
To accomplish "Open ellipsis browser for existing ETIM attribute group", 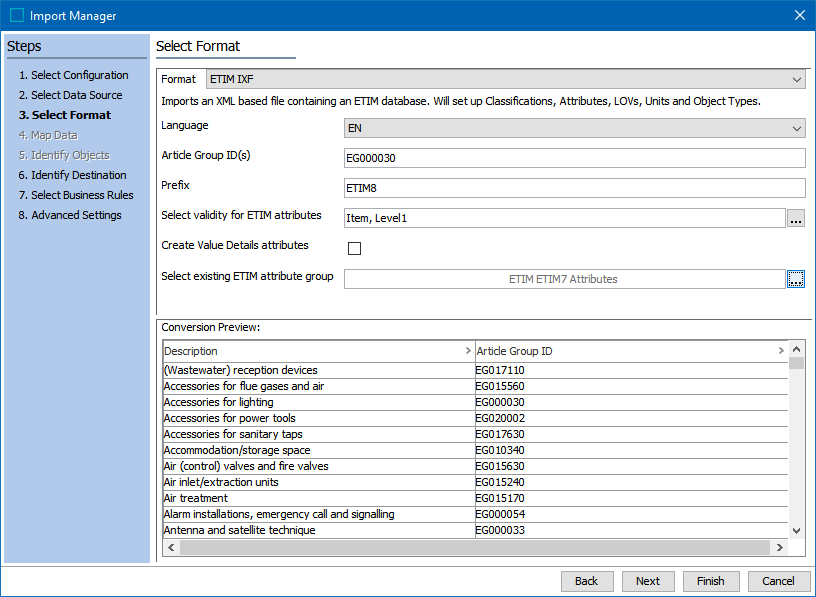I will tap(795, 279).
